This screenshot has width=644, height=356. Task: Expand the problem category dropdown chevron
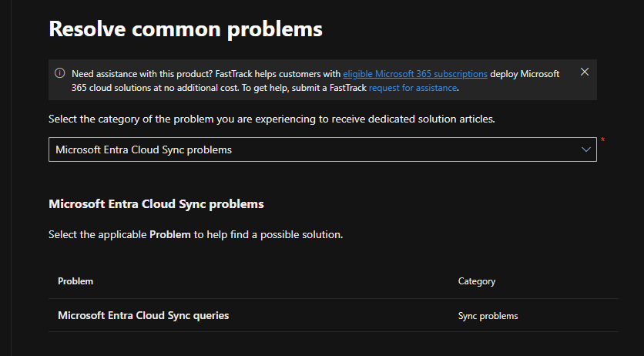tap(586, 149)
